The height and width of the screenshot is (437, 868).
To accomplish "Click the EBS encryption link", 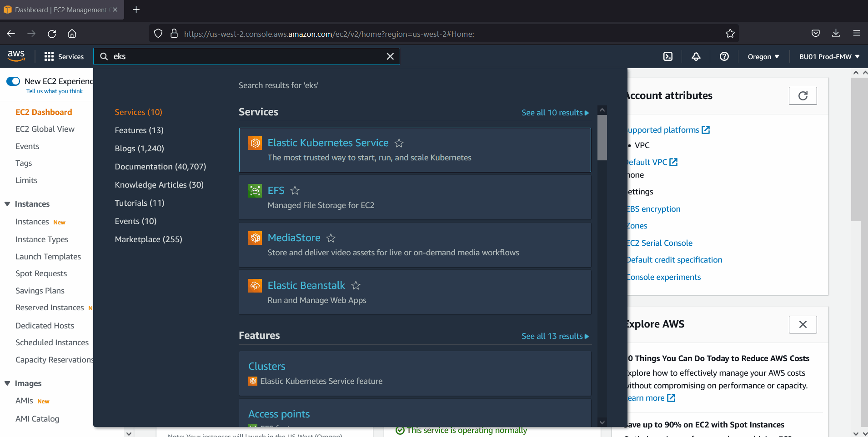I will [654, 209].
